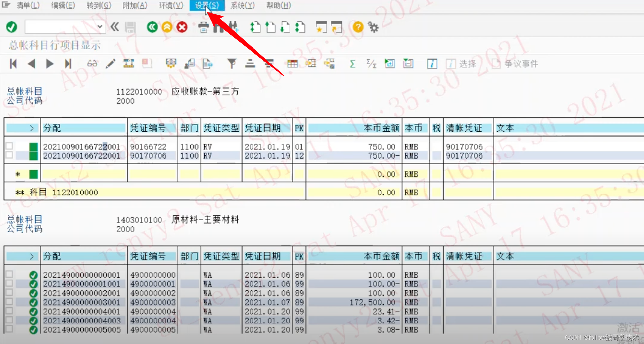Open the 附加(A) menu
Viewport: 644px width, 344px height.
point(135,5)
